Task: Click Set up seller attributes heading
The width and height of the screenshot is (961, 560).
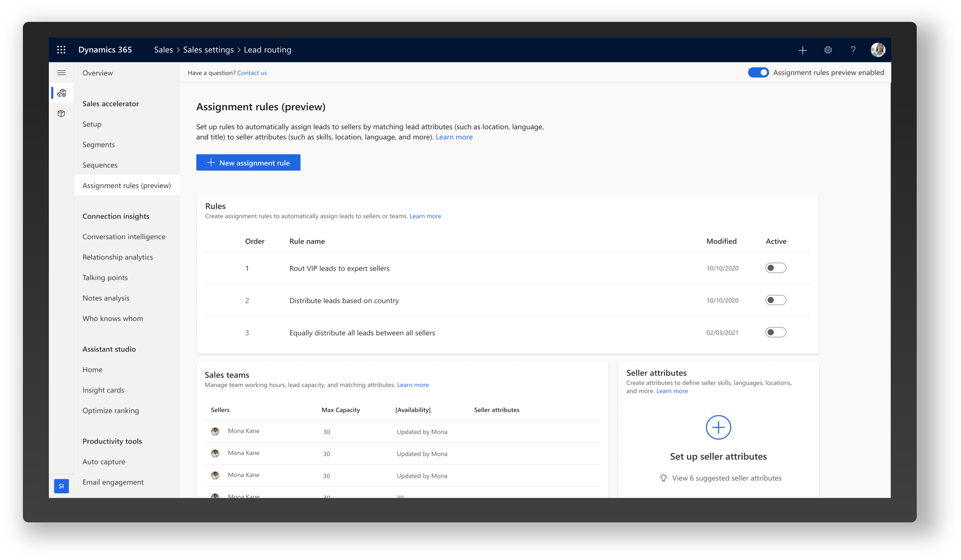Action: [718, 457]
